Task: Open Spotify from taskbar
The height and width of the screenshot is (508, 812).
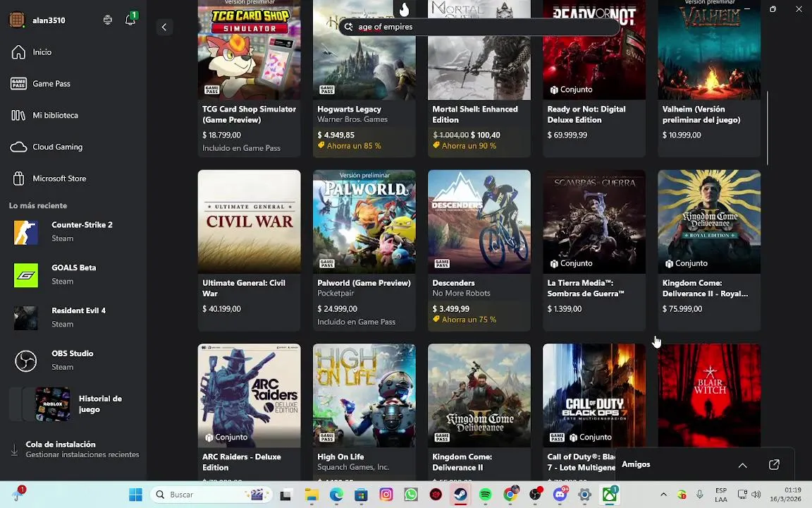Action: click(x=485, y=495)
